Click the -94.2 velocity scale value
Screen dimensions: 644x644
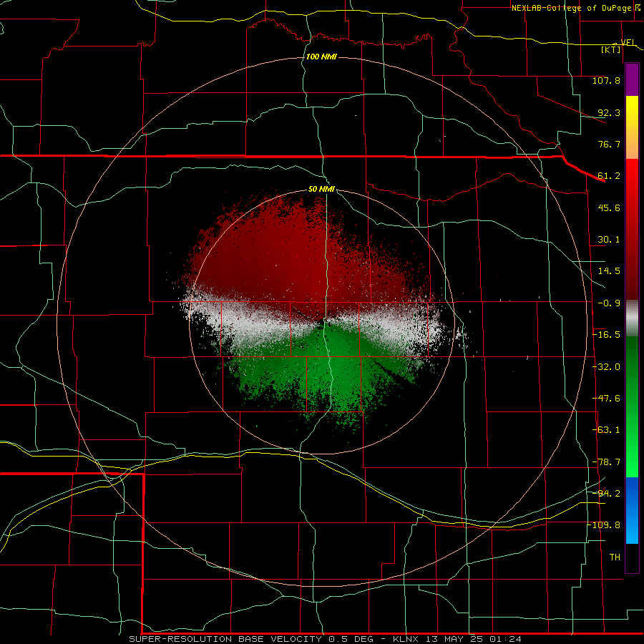point(606,493)
